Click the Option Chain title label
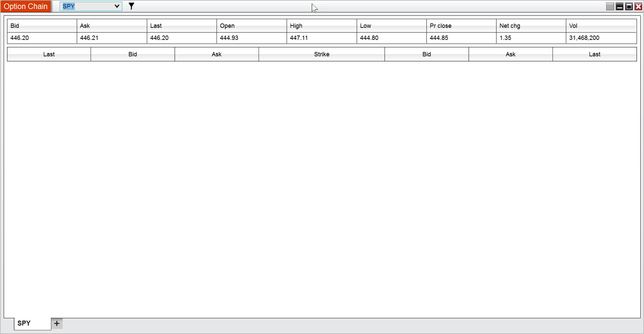644x334 pixels. pos(25,6)
